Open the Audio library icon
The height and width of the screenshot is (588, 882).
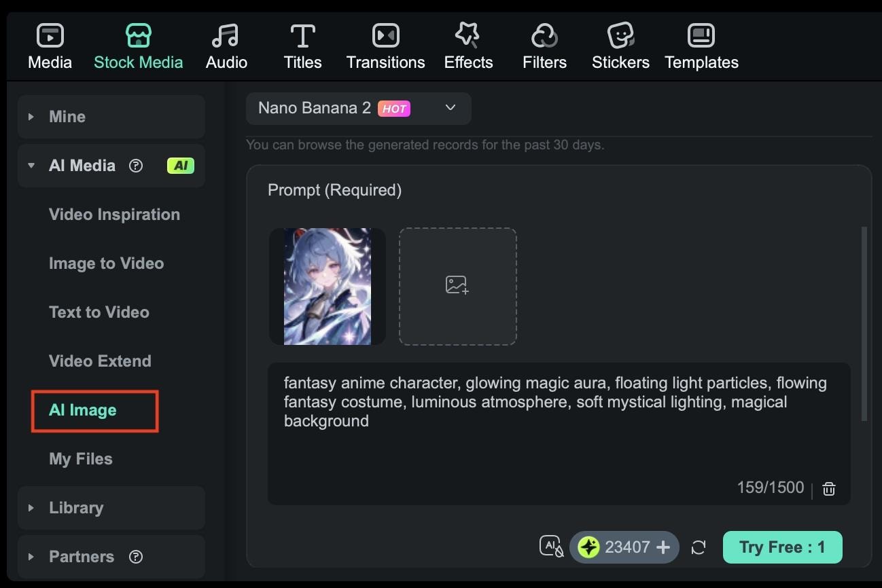point(225,35)
